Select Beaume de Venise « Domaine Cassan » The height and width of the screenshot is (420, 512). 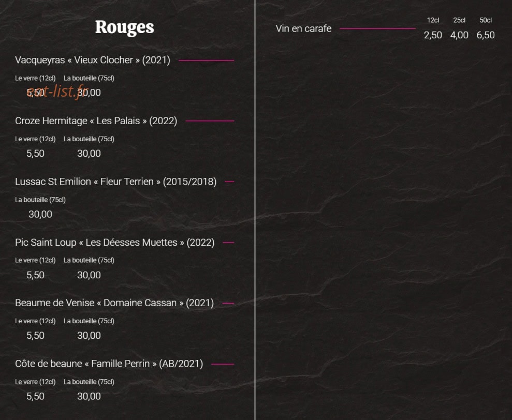click(114, 303)
